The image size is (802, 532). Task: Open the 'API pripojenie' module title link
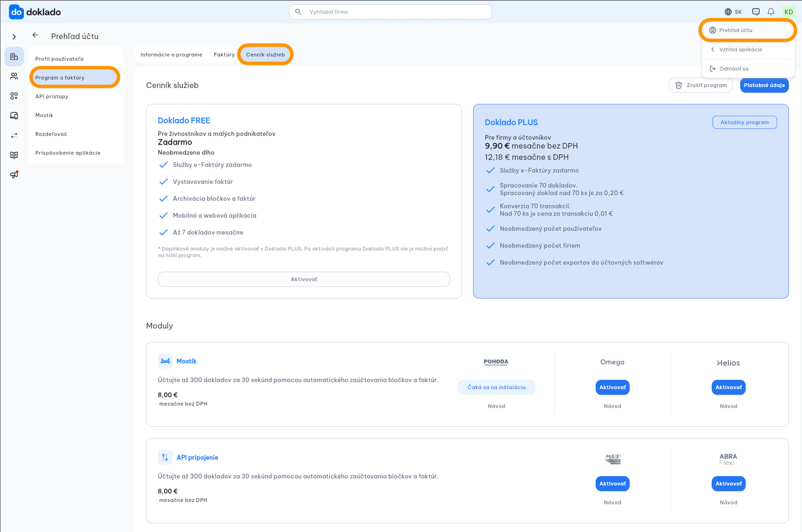point(197,457)
